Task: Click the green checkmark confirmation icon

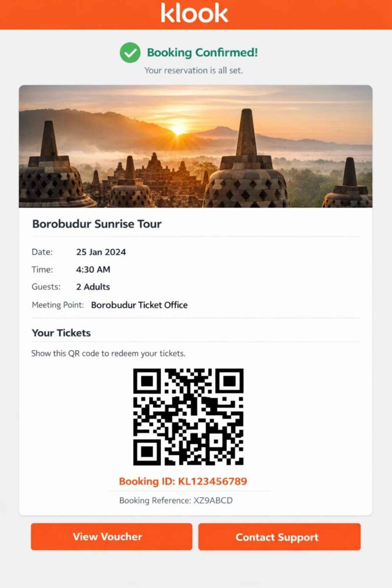Action: click(x=130, y=52)
